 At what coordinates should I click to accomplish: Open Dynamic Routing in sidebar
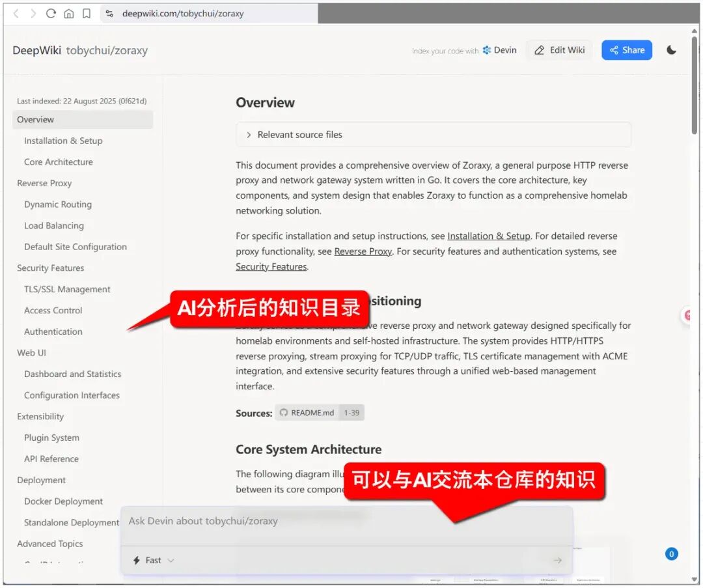(58, 204)
